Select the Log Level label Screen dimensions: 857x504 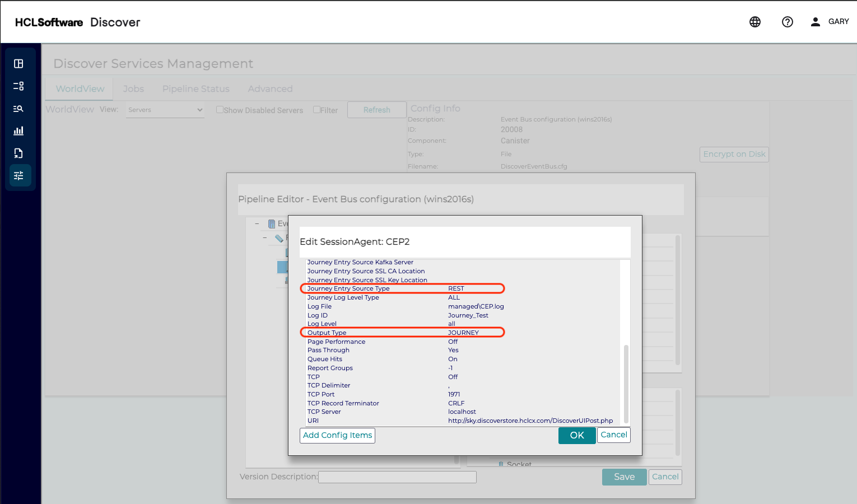(322, 324)
